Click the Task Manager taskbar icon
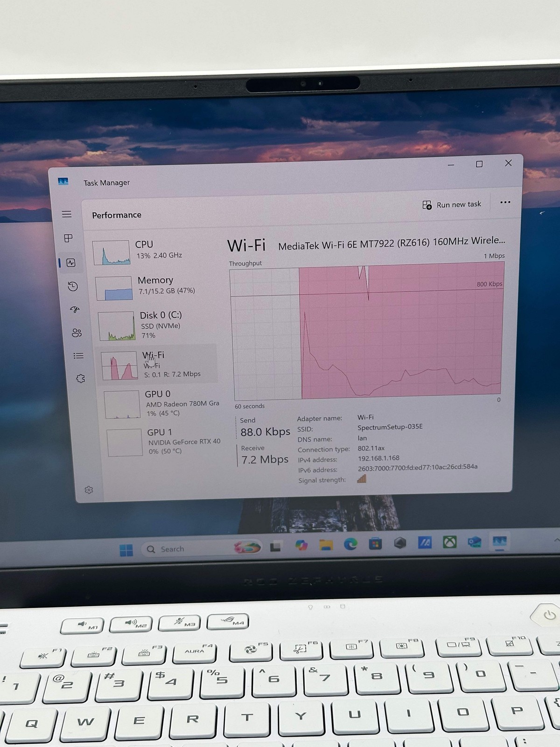This screenshot has width=560, height=747. point(499,541)
